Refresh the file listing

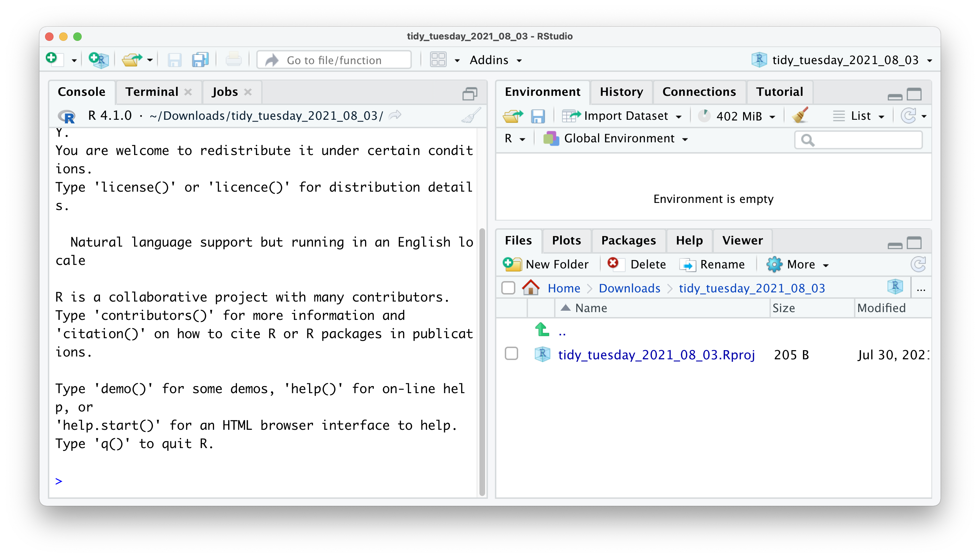point(919,264)
